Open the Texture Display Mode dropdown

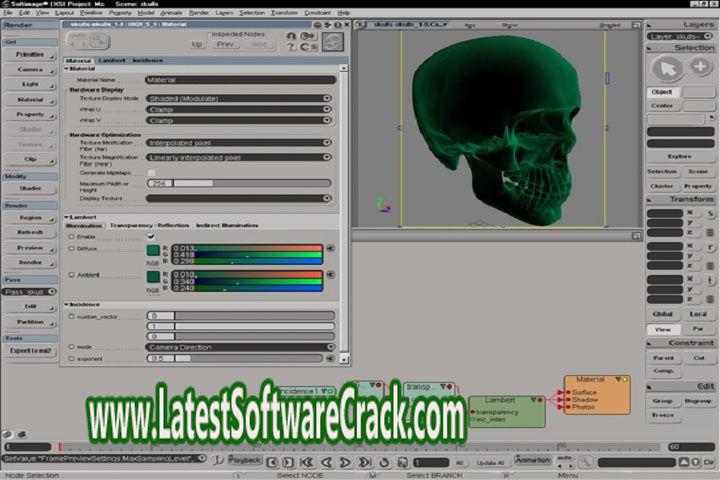239,99
